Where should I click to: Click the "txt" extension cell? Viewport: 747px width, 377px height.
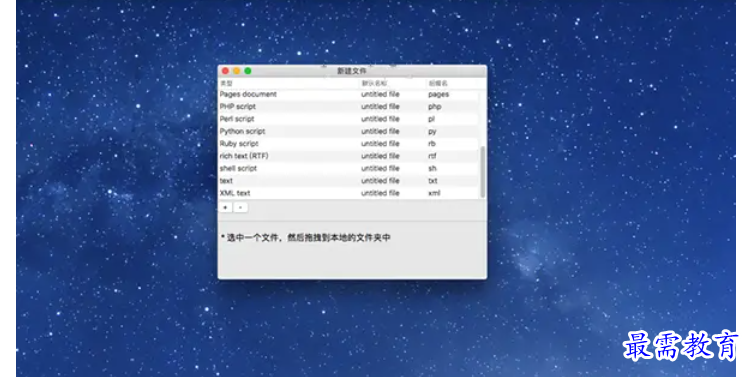tap(433, 181)
